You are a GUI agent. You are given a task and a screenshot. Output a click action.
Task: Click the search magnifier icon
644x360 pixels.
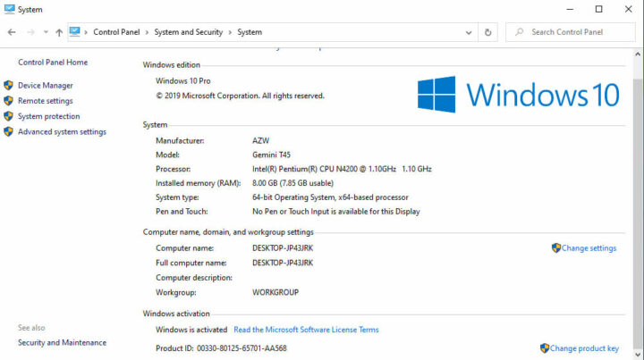point(519,31)
